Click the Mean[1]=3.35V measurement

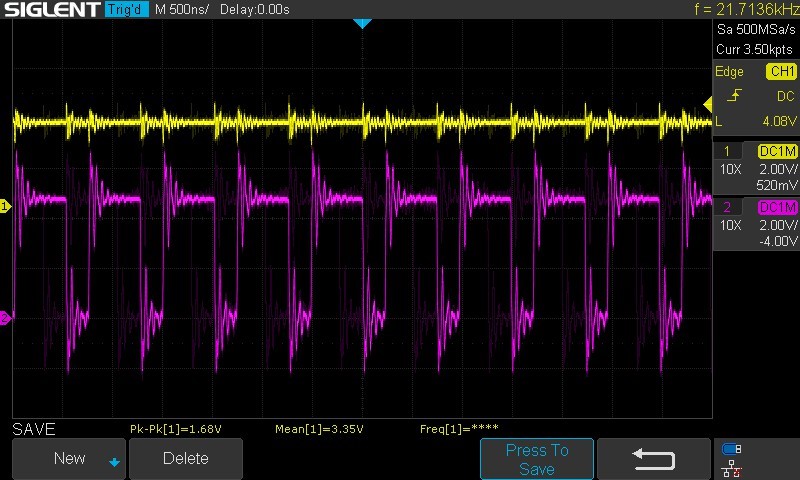point(319,429)
